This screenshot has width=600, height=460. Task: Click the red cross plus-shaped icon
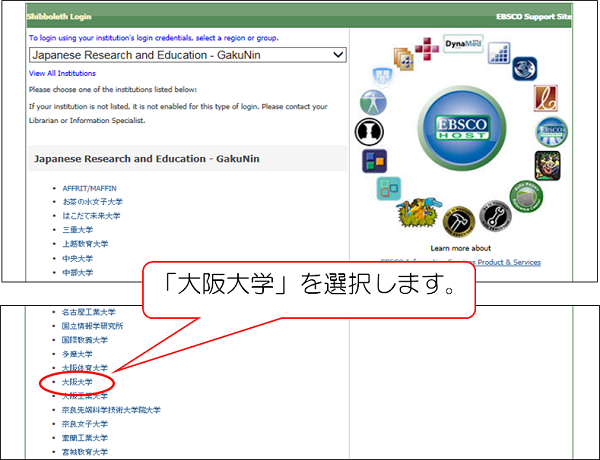coord(426,47)
